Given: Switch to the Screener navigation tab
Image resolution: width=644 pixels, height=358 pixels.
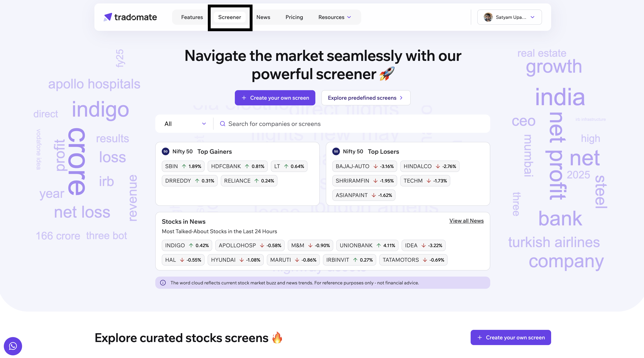Looking at the screenshot, I should (x=230, y=17).
